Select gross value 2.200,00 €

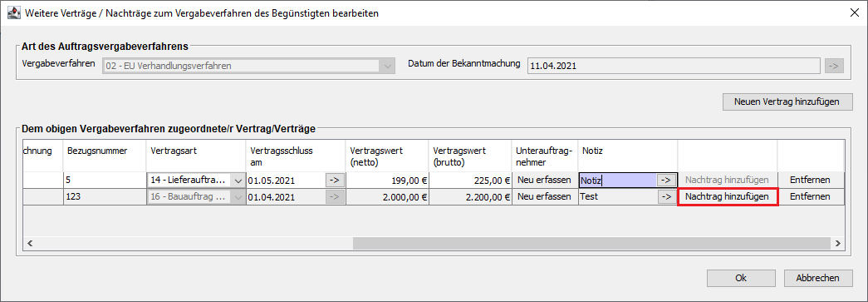click(x=470, y=196)
